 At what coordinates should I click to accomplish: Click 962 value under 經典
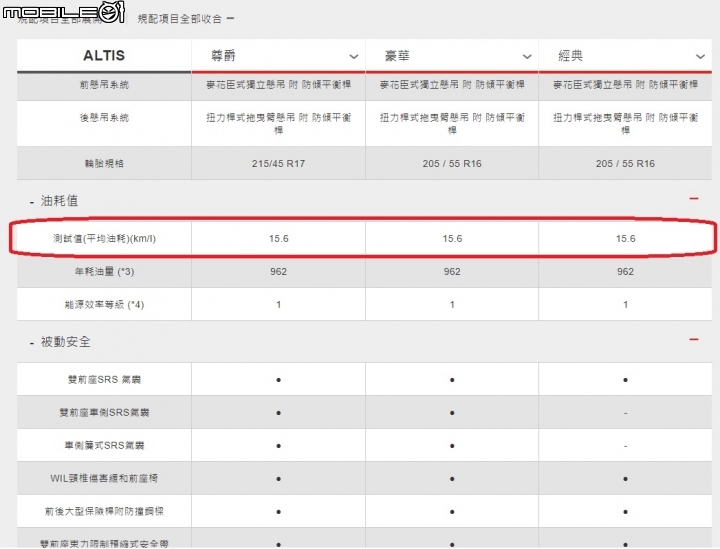point(625,272)
